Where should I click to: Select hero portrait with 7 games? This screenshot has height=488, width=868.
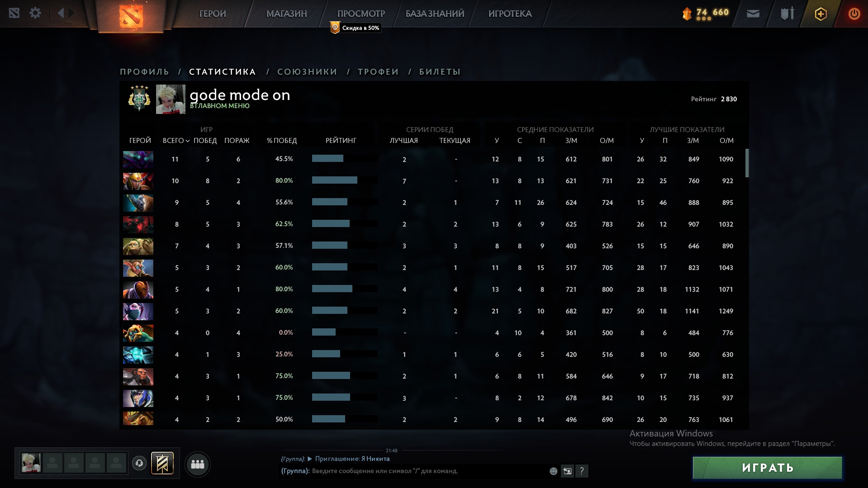pyautogui.click(x=138, y=246)
